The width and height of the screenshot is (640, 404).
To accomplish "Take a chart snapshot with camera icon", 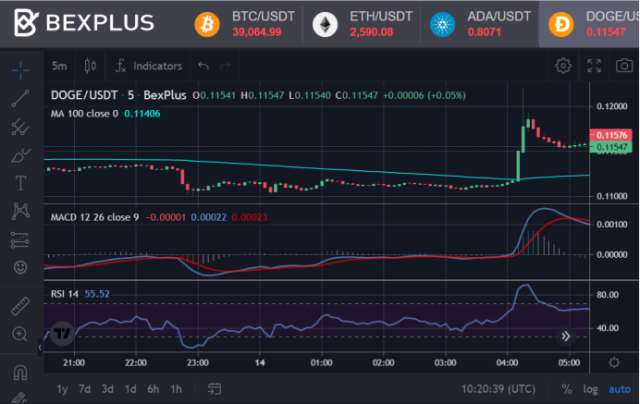I will tap(624, 66).
